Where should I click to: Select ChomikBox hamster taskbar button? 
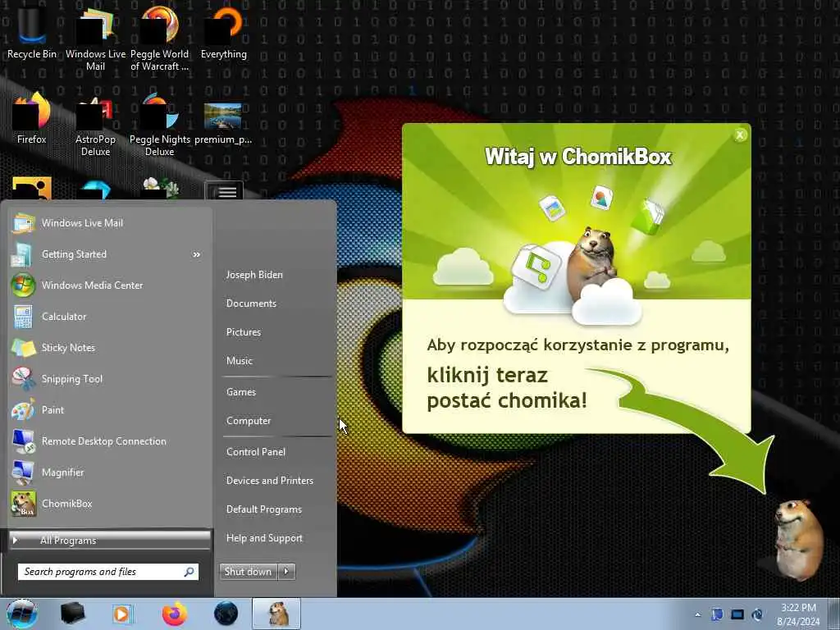click(276, 614)
